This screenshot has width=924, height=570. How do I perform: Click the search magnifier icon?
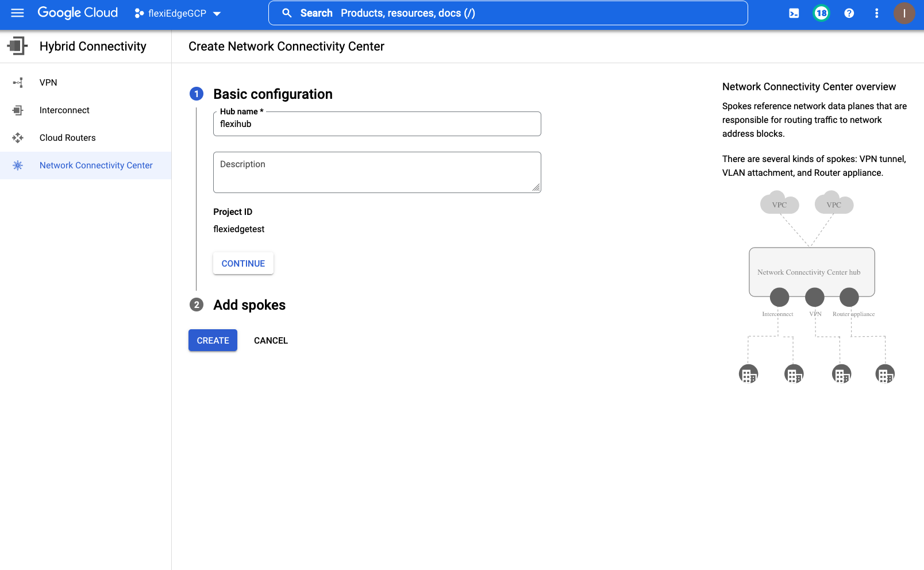pyautogui.click(x=287, y=13)
